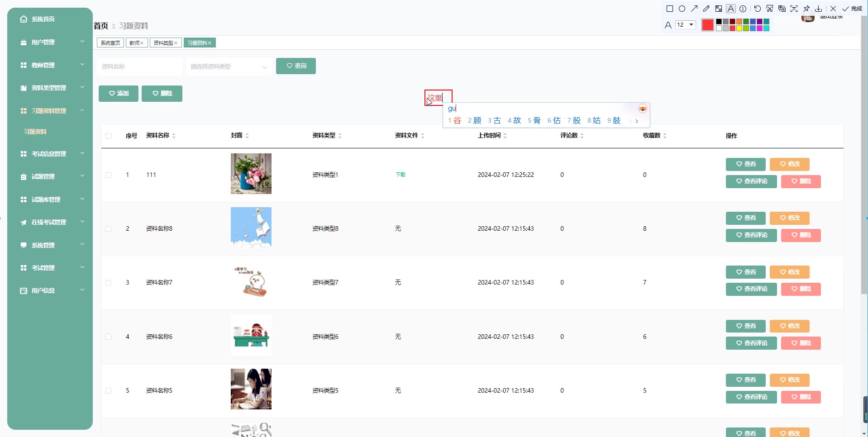
Task: Select the text annotation tool
Action: [731, 9]
